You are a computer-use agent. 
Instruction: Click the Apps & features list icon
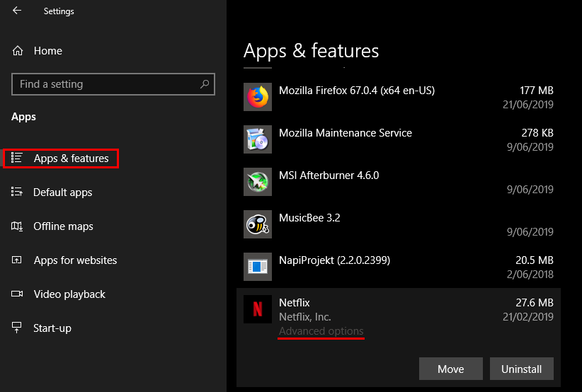pyautogui.click(x=17, y=158)
